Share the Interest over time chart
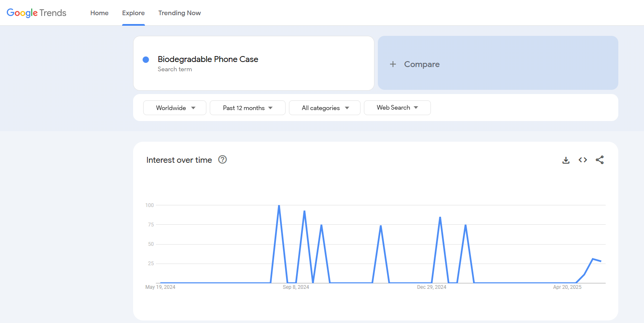 (600, 160)
